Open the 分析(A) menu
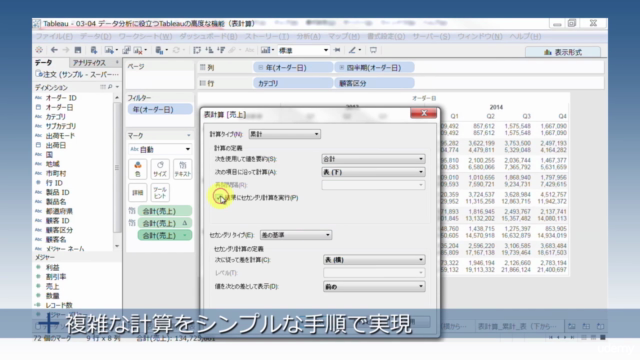This screenshot has height=360, width=640. 309,36
